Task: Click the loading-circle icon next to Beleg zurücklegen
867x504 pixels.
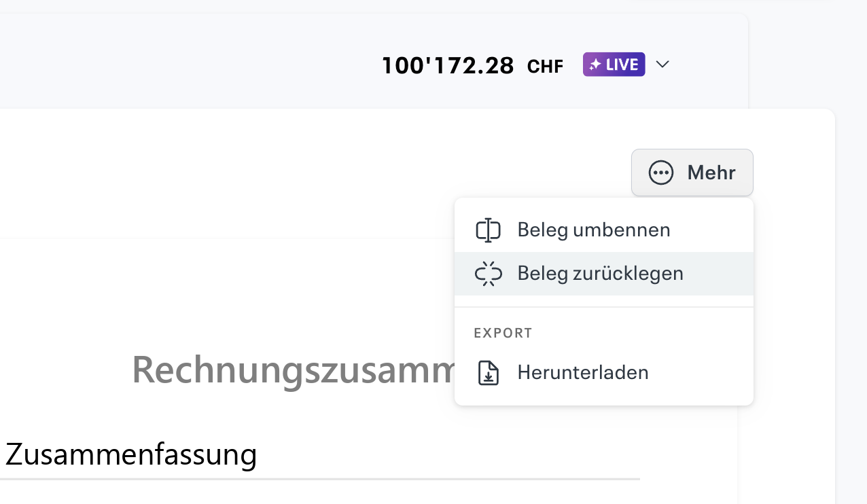Action: pos(489,273)
